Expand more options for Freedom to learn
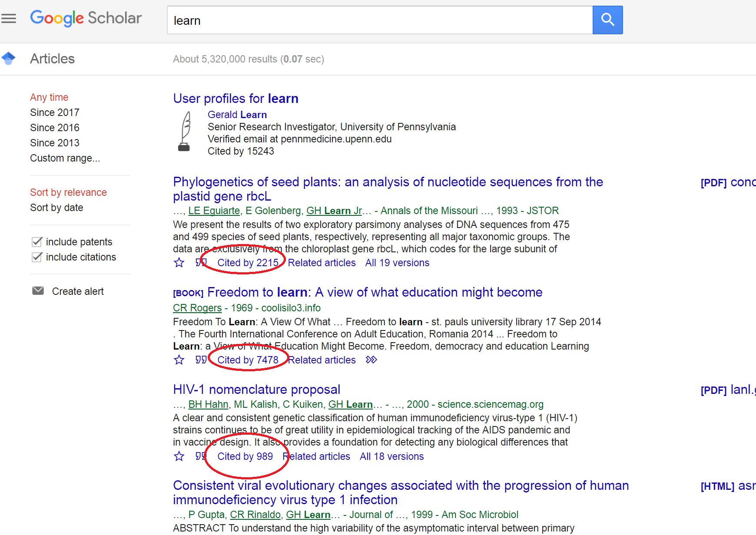756x535 pixels. coord(371,360)
